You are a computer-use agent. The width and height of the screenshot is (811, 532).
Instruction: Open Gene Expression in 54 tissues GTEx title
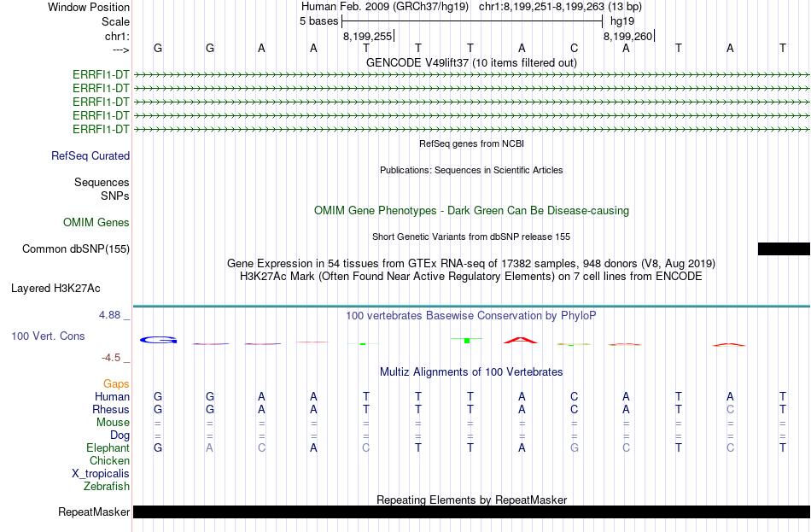tap(471, 263)
